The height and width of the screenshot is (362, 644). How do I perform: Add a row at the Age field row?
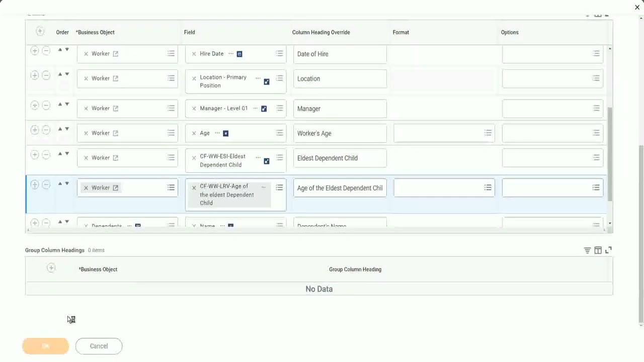click(x=34, y=130)
